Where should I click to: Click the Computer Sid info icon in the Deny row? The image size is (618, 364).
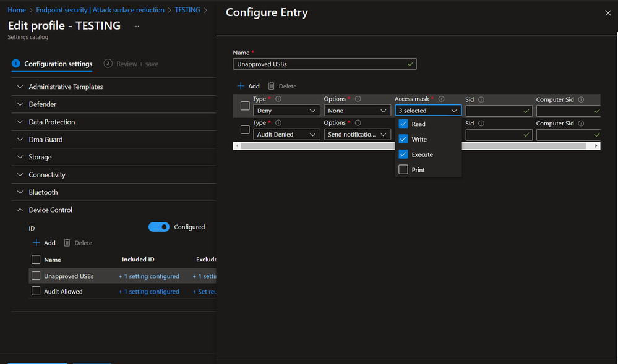click(581, 99)
